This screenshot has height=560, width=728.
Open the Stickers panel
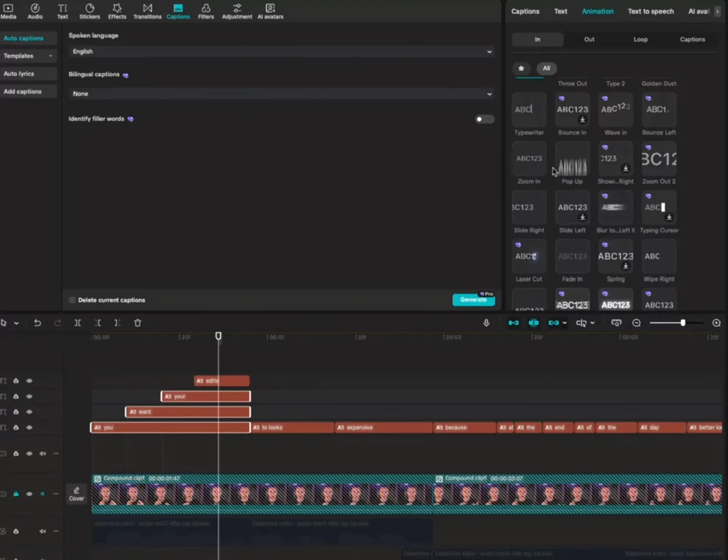click(x=90, y=11)
